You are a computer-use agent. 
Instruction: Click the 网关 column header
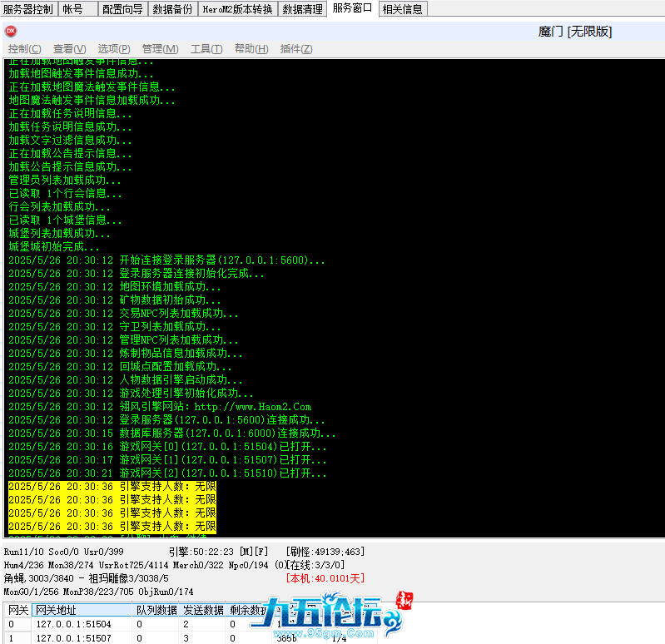[x=18, y=610]
